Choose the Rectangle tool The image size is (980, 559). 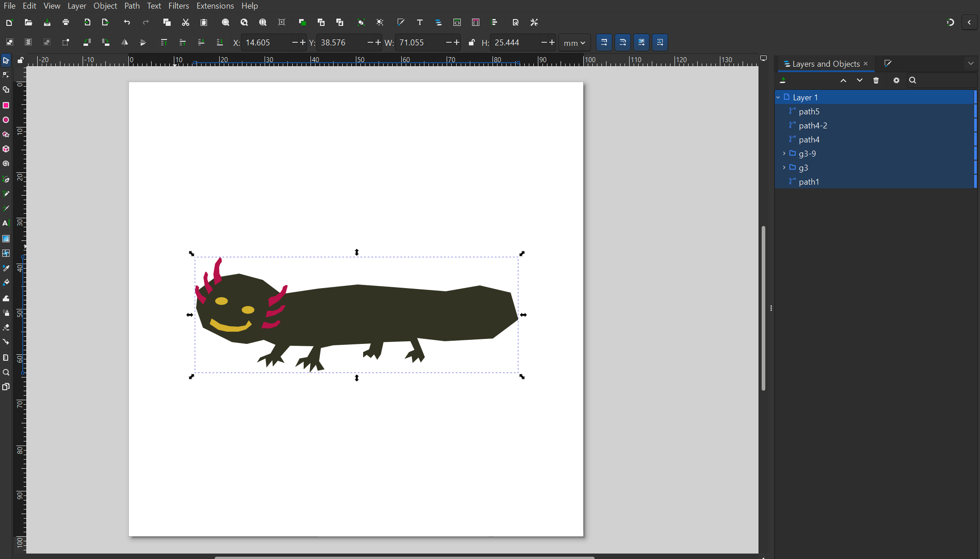6,105
